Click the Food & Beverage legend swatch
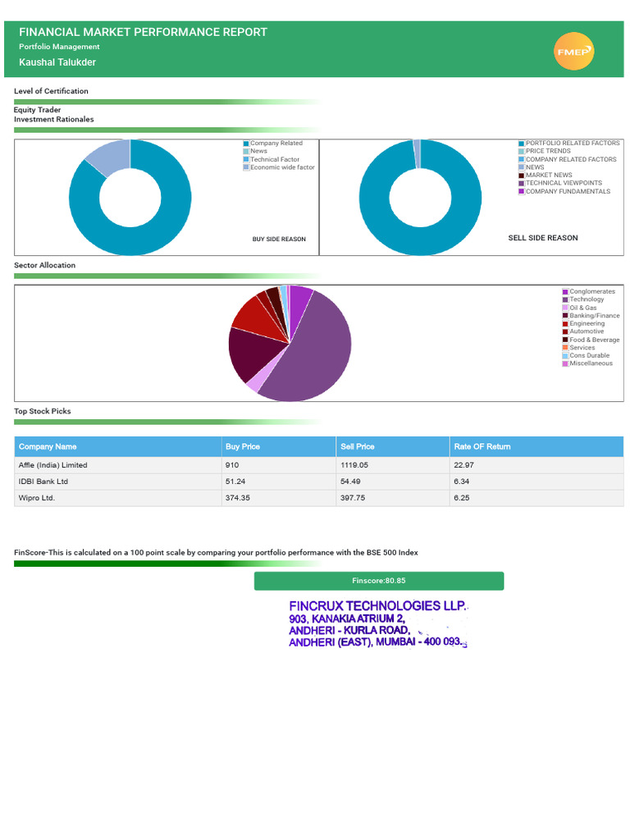The height and width of the screenshot is (840, 630). point(565,340)
